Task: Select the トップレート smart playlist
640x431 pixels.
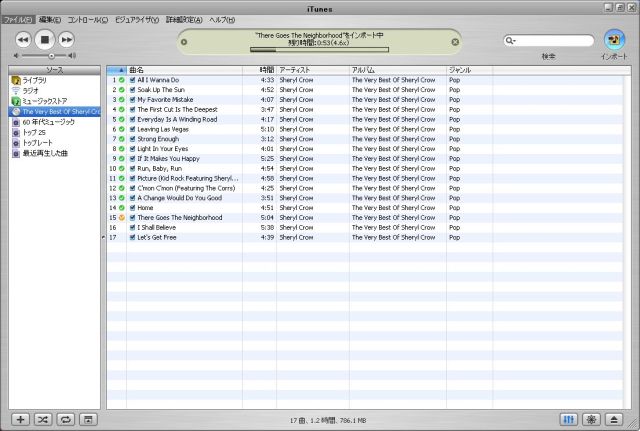Action: [x=54, y=143]
